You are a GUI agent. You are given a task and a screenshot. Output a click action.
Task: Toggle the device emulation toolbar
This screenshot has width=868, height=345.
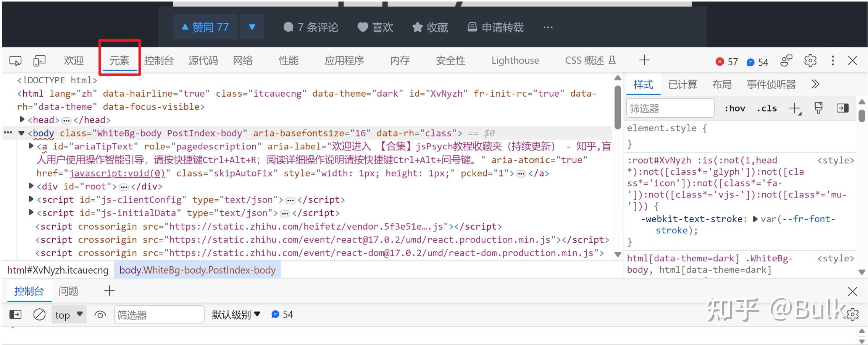click(x=39, y=60)
